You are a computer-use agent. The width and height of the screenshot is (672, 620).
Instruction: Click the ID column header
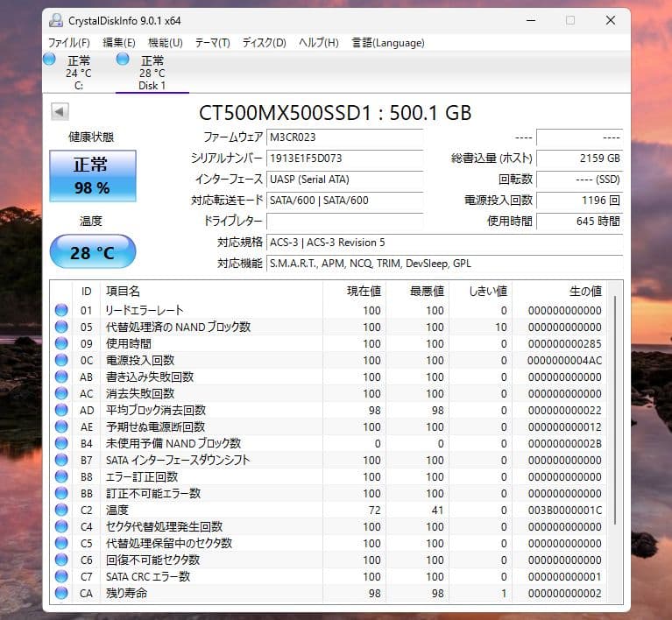86,292
